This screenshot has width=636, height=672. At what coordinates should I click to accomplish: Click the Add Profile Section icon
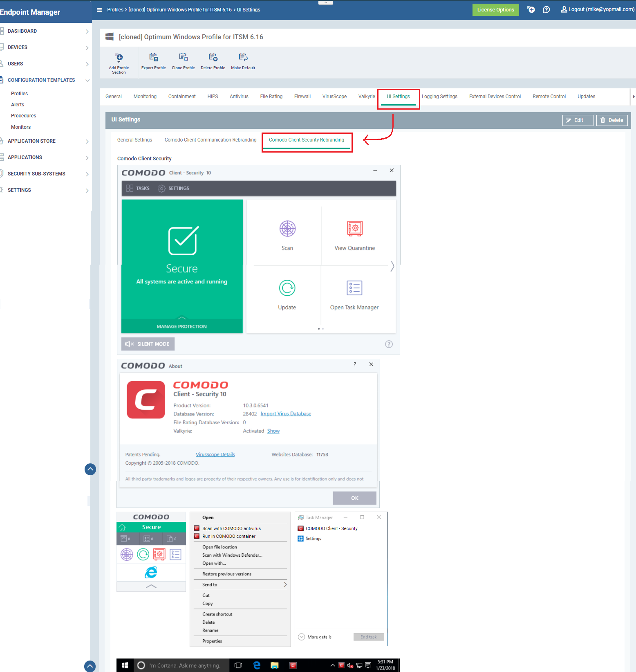(119, 57)
